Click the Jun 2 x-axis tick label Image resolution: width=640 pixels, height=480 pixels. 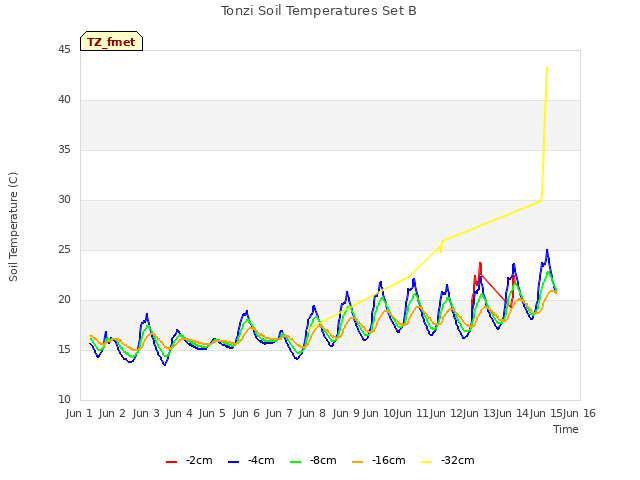click(x=112, y=413)
